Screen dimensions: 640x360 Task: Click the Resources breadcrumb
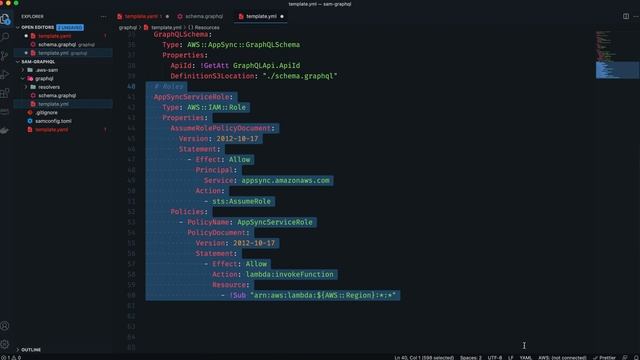[204, 27]
